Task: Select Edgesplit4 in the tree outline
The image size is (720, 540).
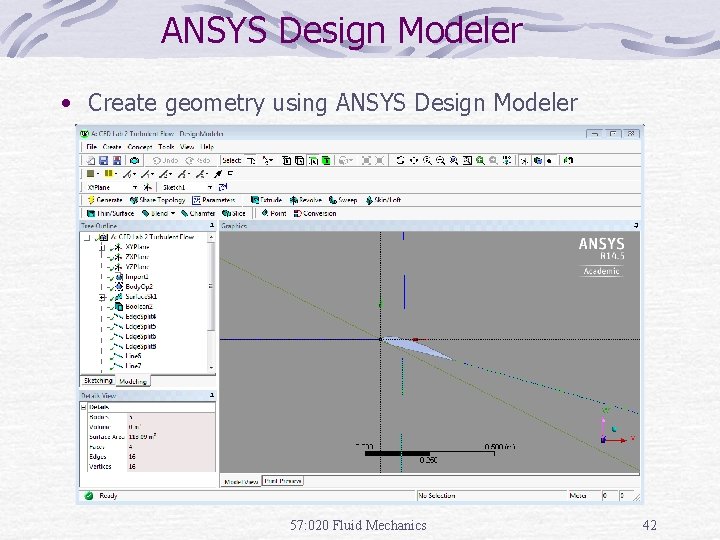Action: [141, 317]
